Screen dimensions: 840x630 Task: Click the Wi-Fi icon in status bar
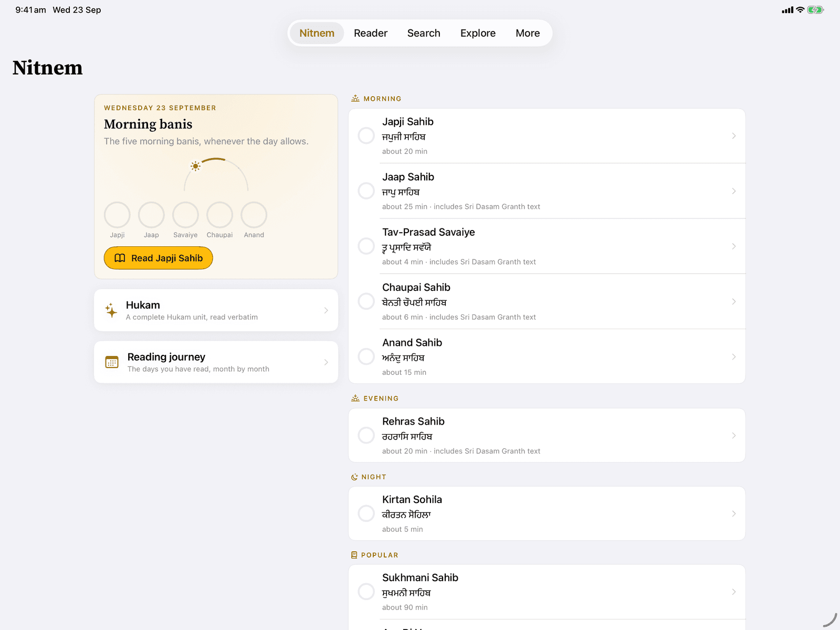click(800, 9)
